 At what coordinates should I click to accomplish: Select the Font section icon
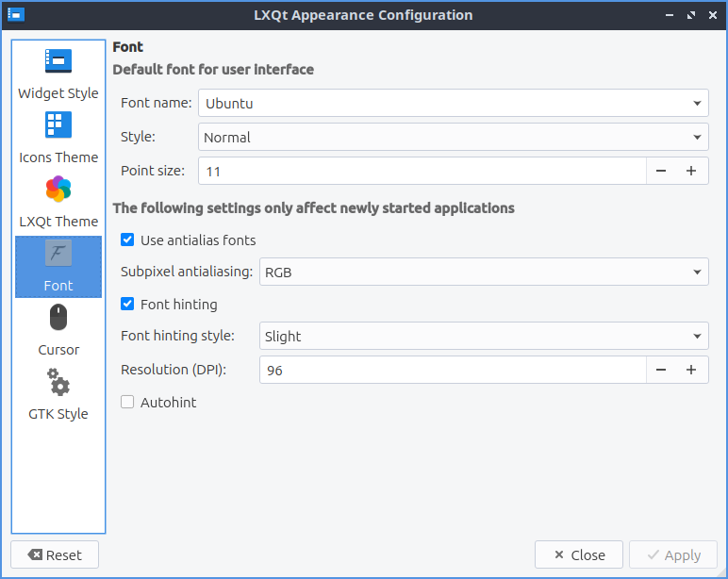coord(58,254)
